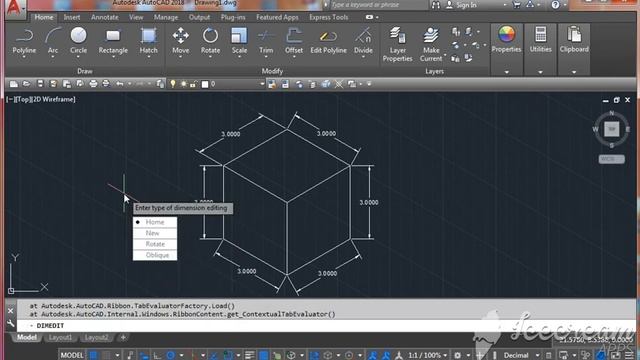Screen dimensions: 640x360
Task: Select the Rectangle tool
Action: [x=113, y=41]
